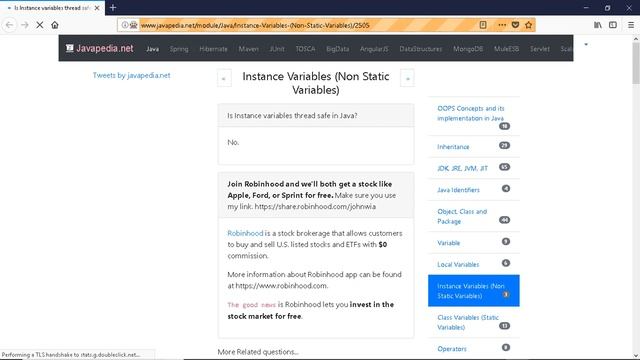Select Instance Variables (Non Static Variables) item
This screenshot has height=360, width=640.
[473, 291]
